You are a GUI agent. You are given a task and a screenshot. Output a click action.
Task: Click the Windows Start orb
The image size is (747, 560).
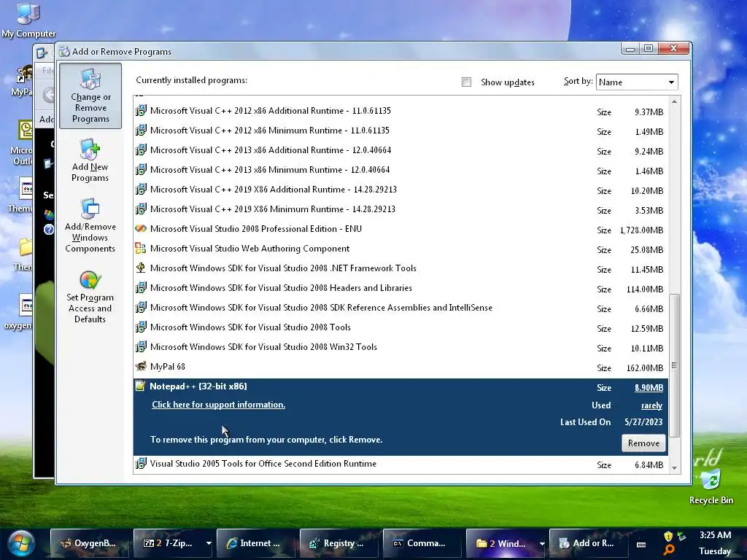[21, 542]
